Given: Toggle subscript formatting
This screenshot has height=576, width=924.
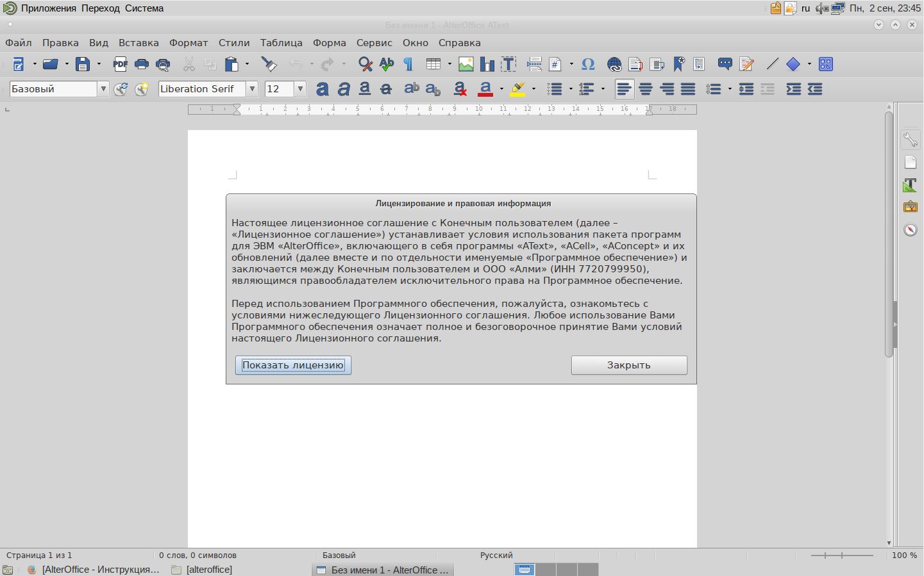Looking at the screenshot, I should (433, 89).
